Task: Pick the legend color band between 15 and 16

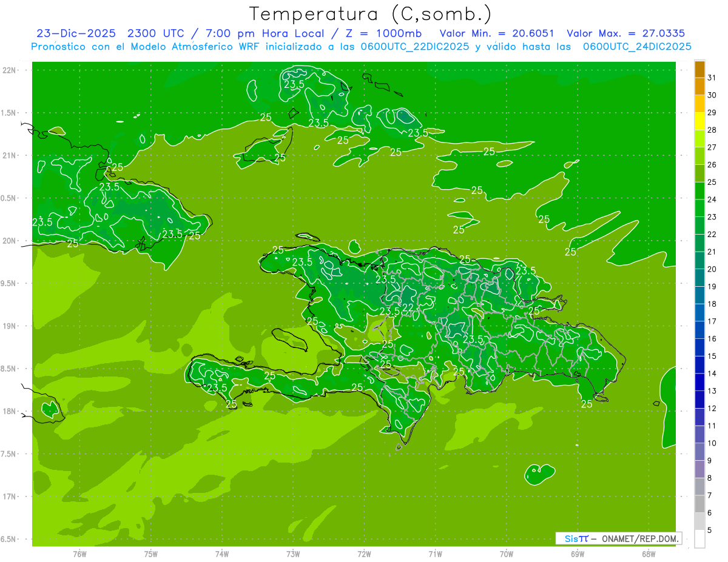Action: point(699,347)
